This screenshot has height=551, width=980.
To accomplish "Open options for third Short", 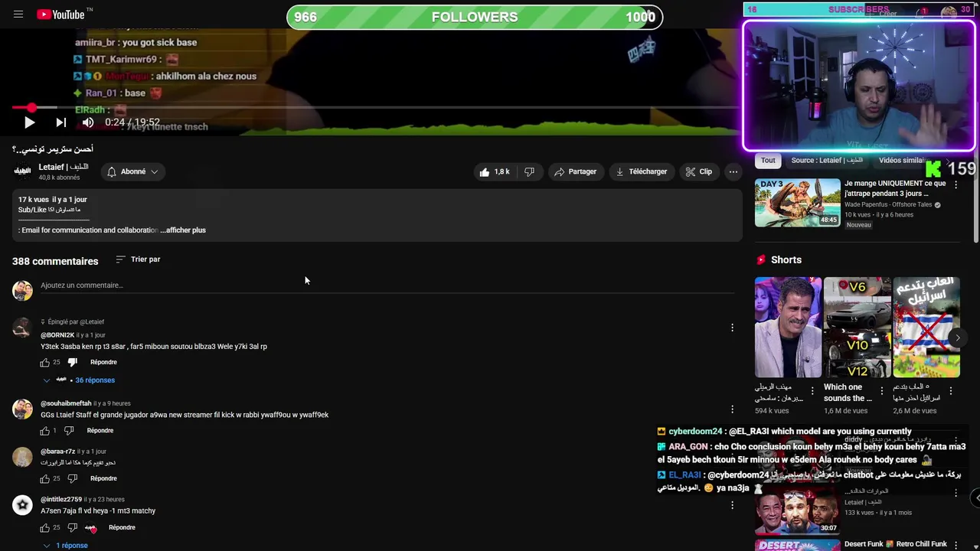I will click(x=951, y=390).
